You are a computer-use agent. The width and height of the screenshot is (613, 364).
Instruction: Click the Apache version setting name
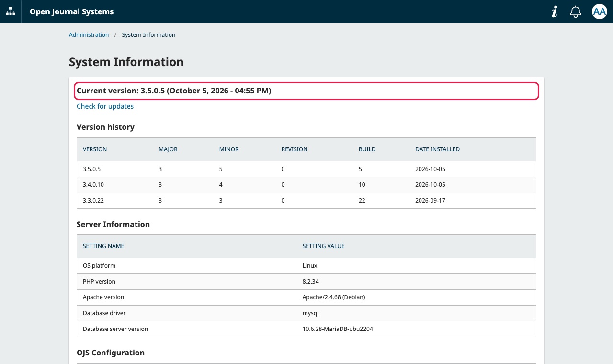[103, 297]
